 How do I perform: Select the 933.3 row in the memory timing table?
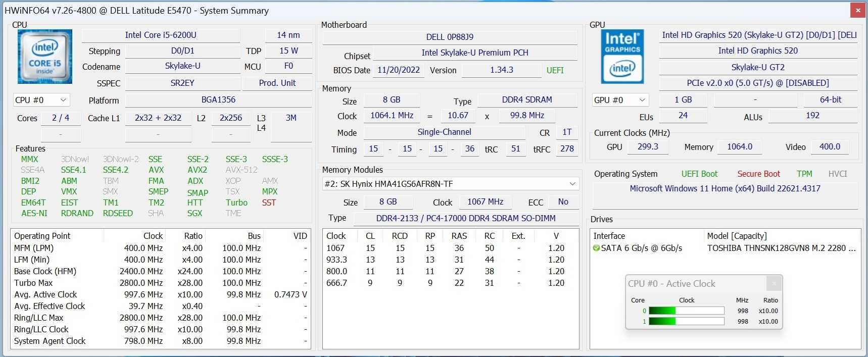click(451, 260)
